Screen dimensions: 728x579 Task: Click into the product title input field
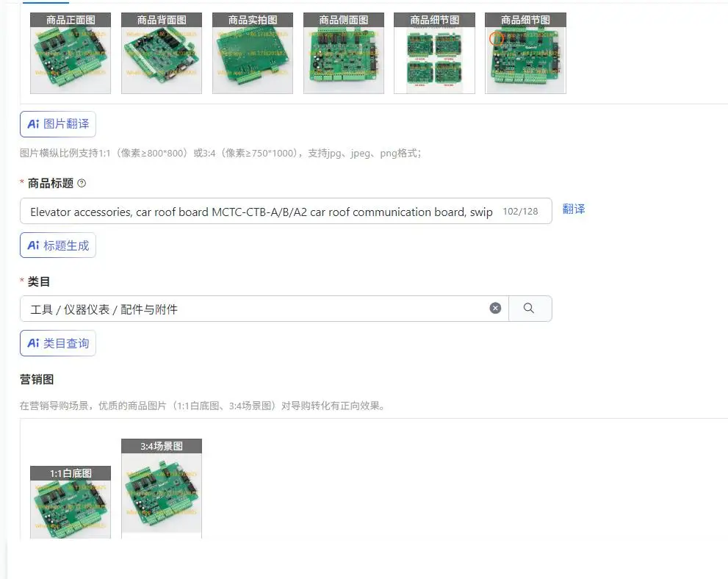click(x=286, y=212)
